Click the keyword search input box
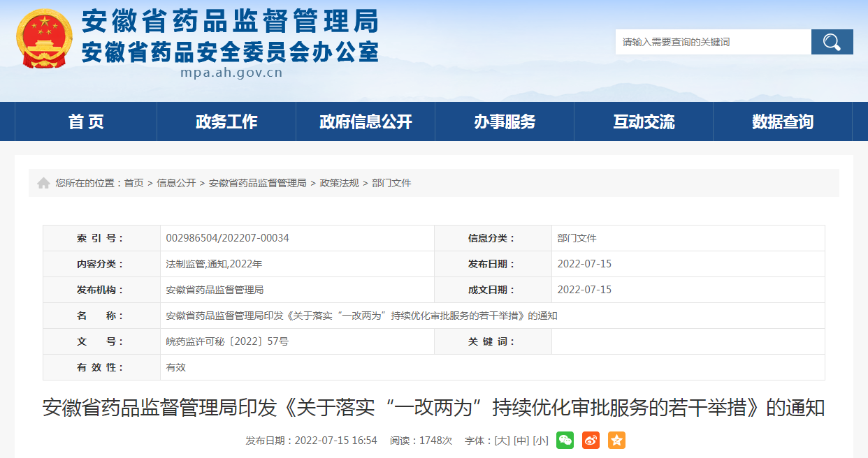This screenshot has height=458, width=868. click(706, 41)
